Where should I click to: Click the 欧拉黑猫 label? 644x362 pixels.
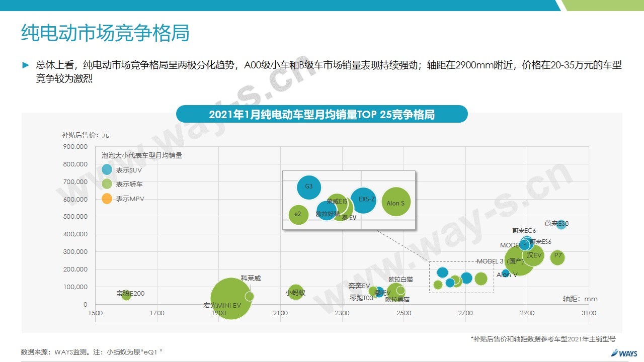point(397,300)
